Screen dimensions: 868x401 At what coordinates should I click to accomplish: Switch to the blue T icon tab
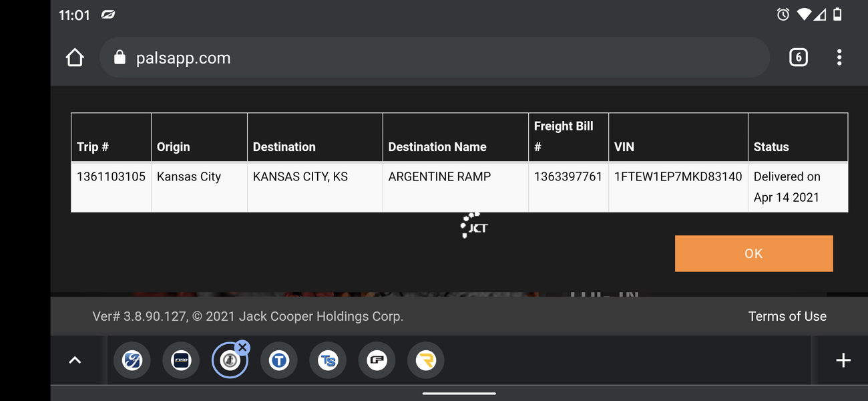[x=278, y=361]
